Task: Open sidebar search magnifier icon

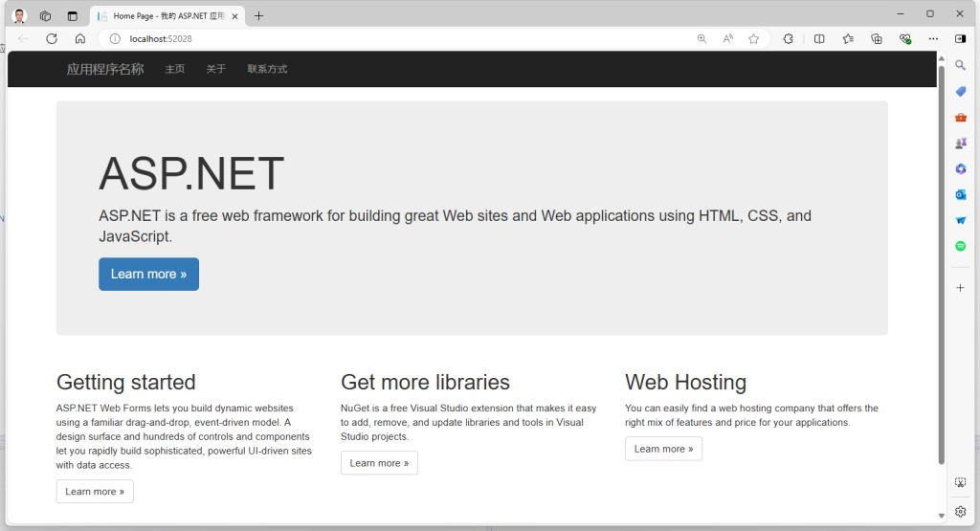Action: (x=961, y=65)
